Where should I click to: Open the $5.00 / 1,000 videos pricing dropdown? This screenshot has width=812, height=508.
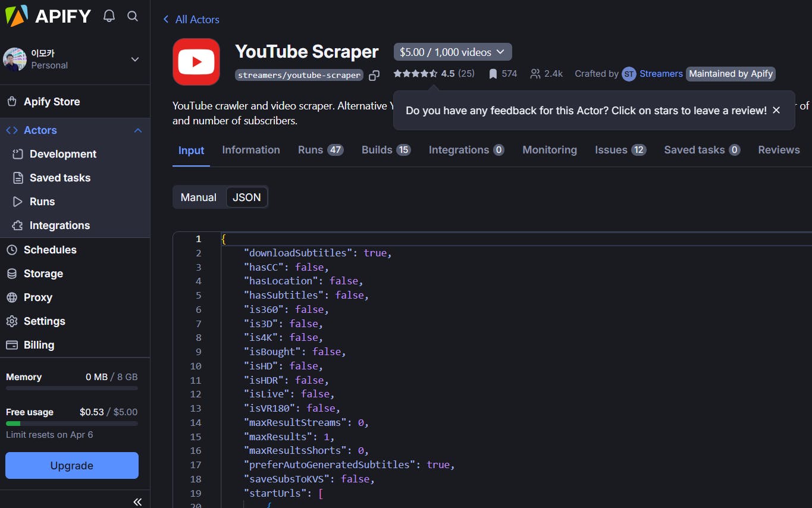point(453,52)
